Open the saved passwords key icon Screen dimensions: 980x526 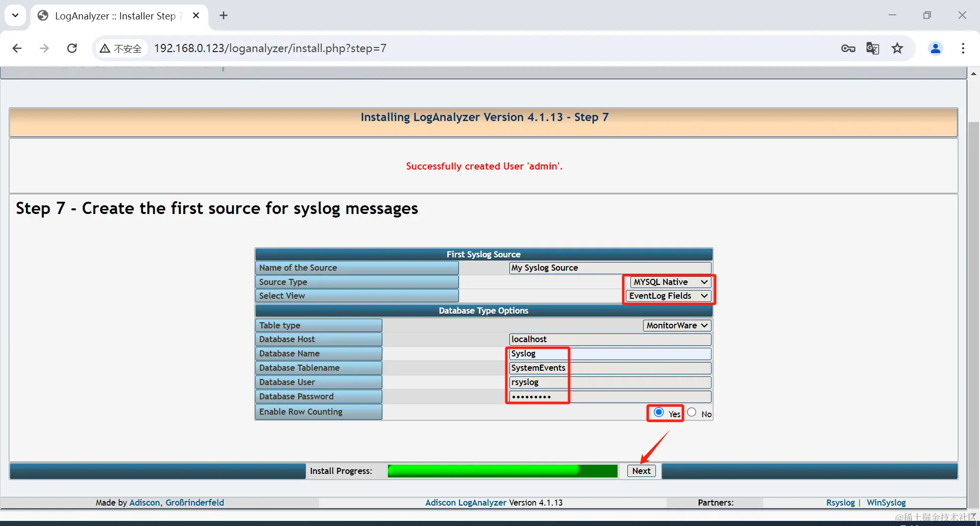[x=848, y=49]
